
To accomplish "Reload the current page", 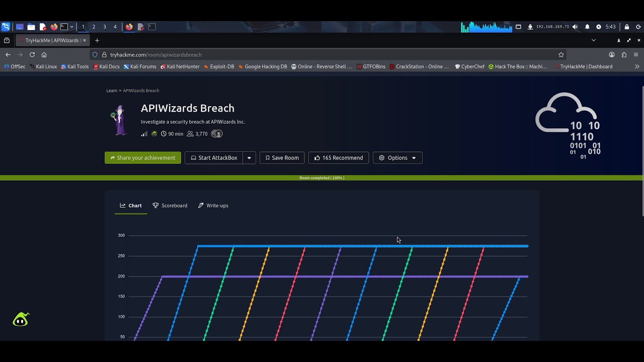I will [32, 54].
